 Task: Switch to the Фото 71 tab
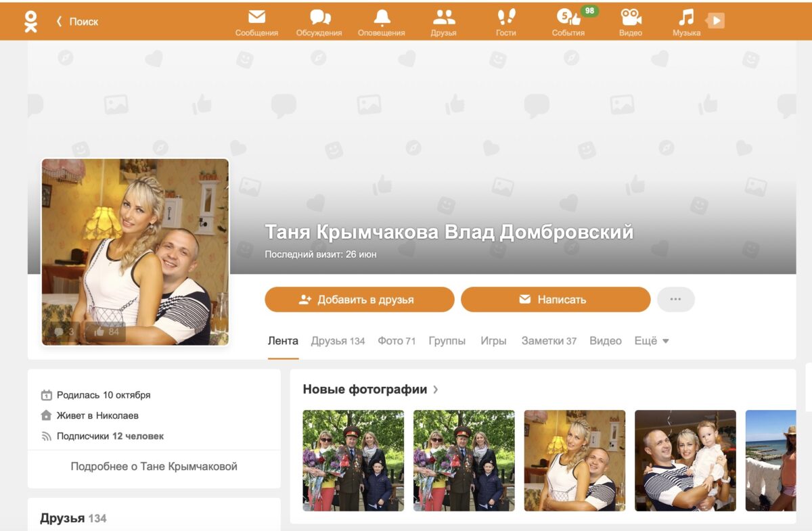396,341
